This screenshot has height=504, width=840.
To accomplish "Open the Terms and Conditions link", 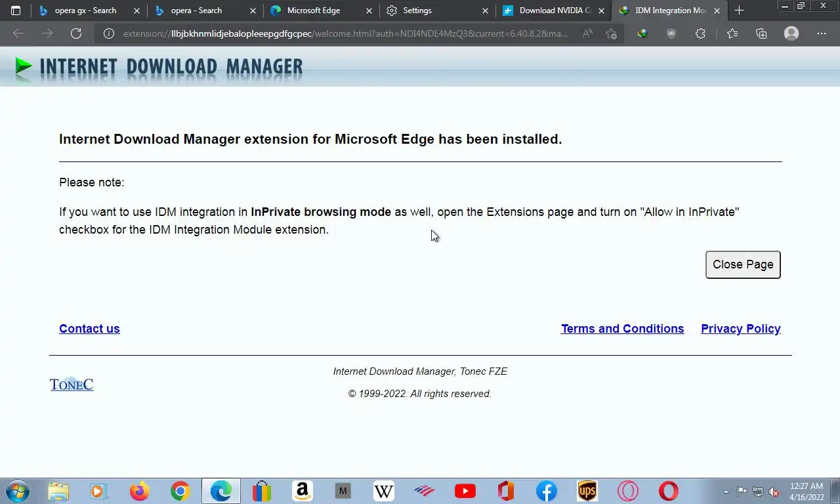I will click(x=622, y=329).
